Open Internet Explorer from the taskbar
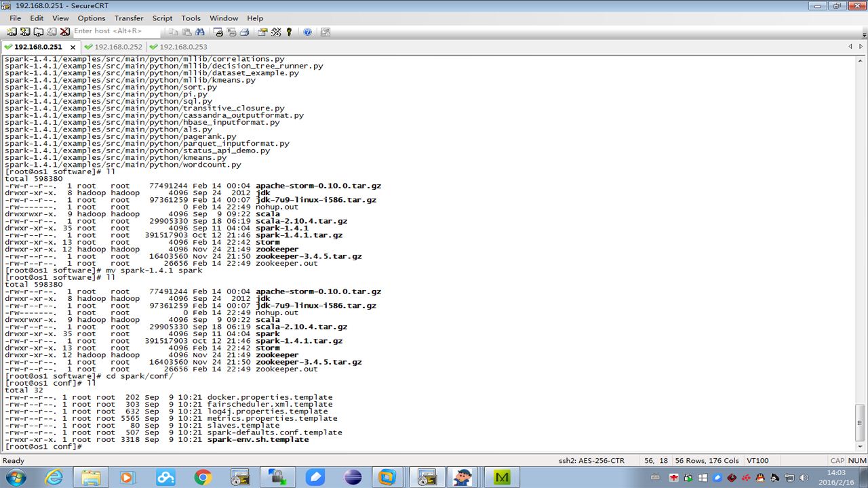 coord(54,477)
